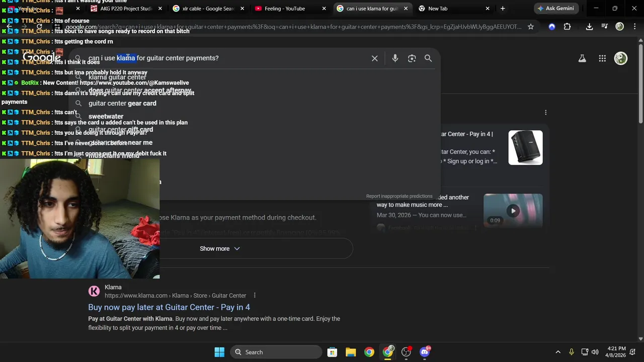
Task: Play the 0:09 video thumbnail
Action: (x=513, y=211)
